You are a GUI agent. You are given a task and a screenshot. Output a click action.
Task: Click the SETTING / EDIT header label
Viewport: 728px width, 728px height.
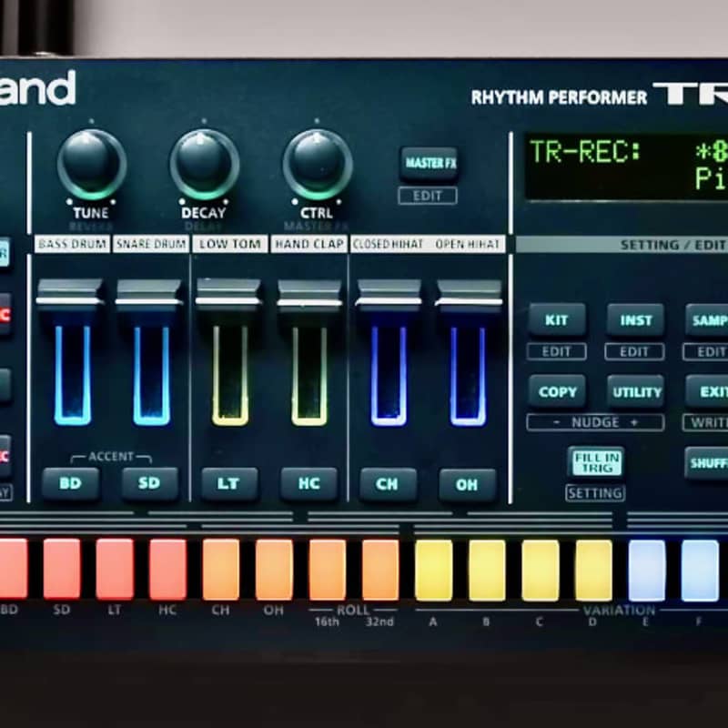click(672, 245)
